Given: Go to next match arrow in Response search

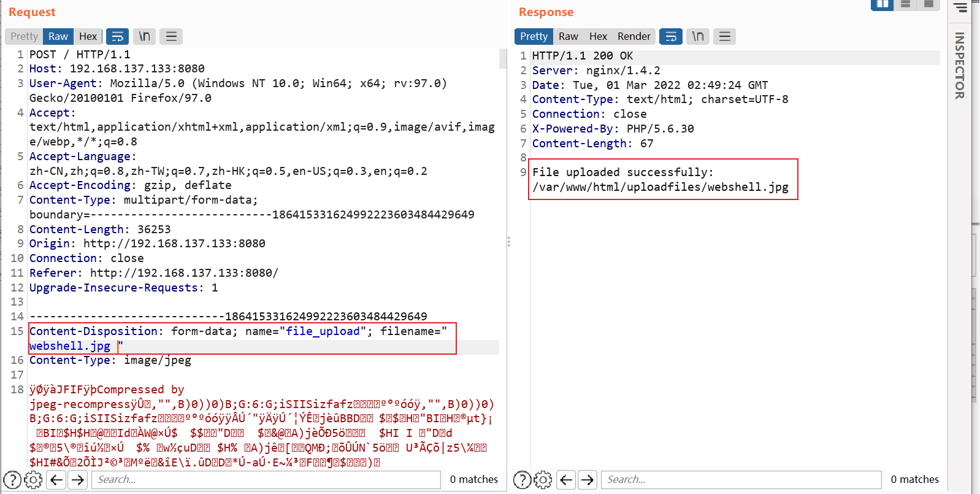Looking at the screenshot, I should (x=588, y=479).
